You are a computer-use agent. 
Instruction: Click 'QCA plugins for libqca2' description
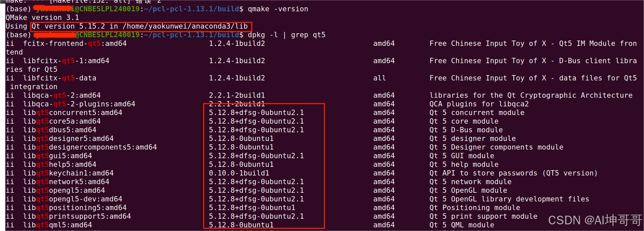pos(479,104)
